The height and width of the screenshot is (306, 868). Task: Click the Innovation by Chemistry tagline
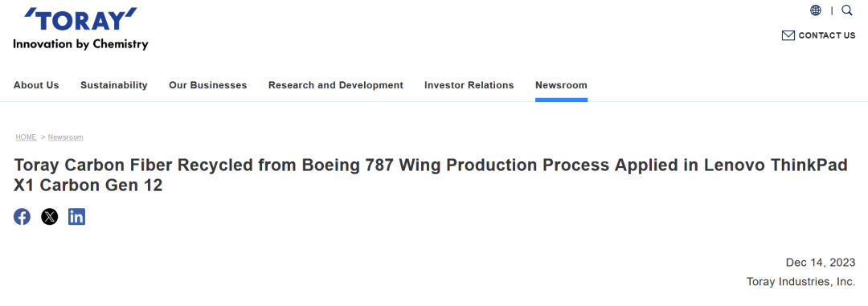click(x=81, y=44)
